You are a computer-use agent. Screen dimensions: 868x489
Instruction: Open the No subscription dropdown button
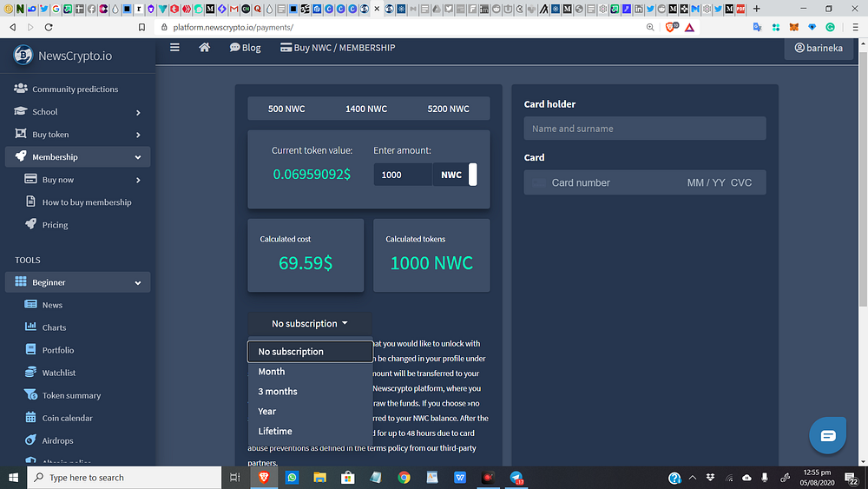pos(310,323)
